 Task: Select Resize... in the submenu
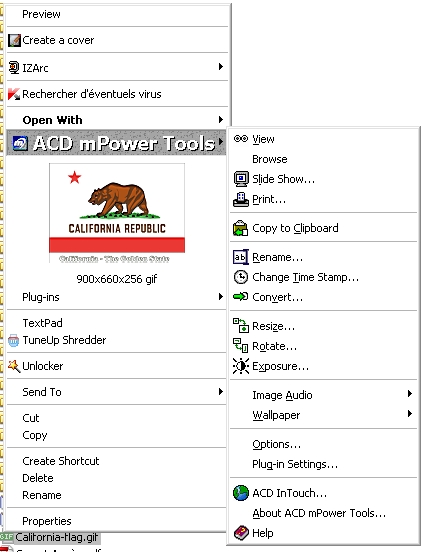click(323, 326)
